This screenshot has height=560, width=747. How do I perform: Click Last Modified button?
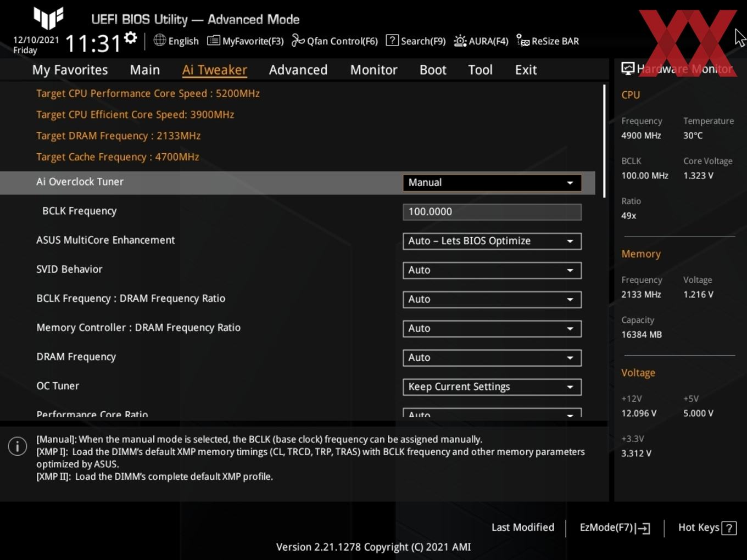coord(523,527)
